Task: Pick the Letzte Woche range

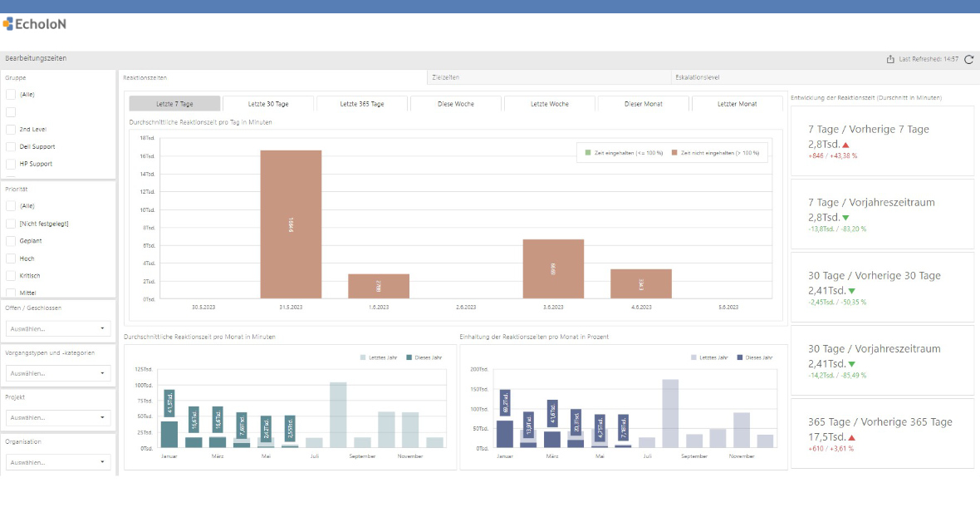Action: [549, 104]
